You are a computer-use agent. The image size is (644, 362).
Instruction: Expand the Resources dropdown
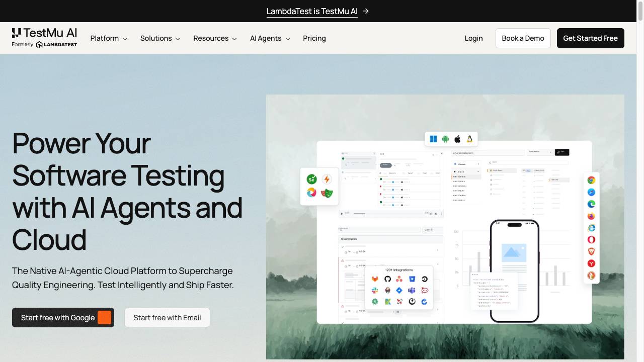click(215, 38)
